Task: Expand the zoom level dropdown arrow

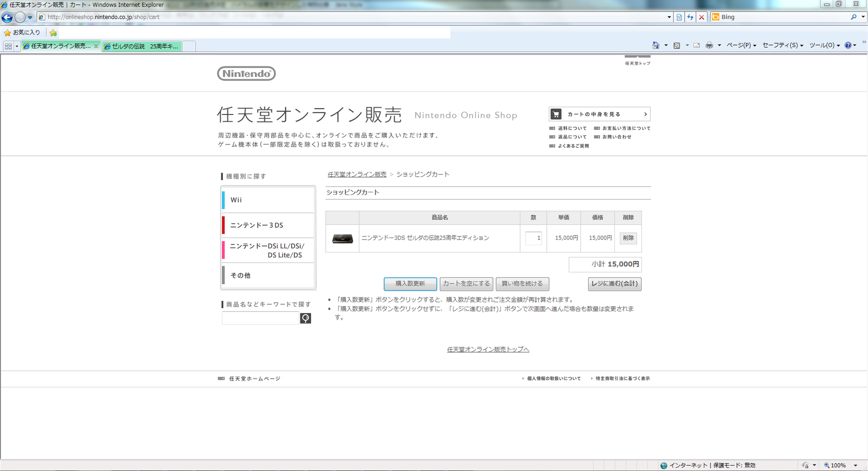Action: (856, 465)
